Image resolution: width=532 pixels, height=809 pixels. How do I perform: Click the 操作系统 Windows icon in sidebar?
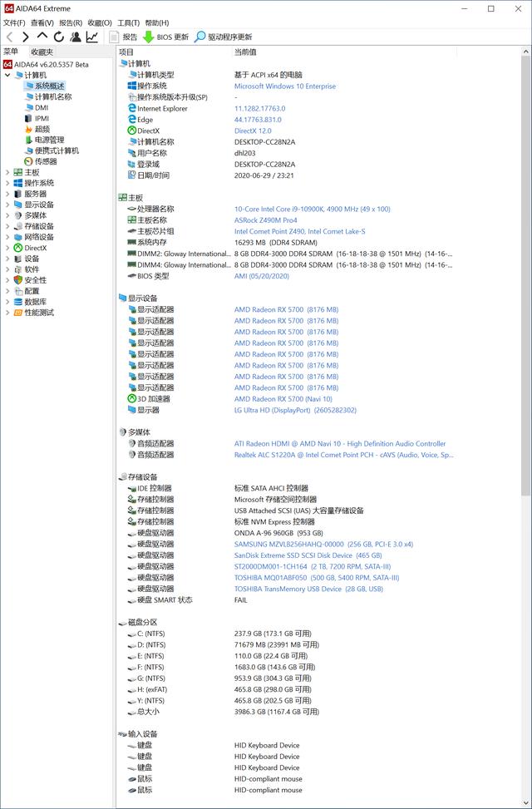tap(18, 183)
